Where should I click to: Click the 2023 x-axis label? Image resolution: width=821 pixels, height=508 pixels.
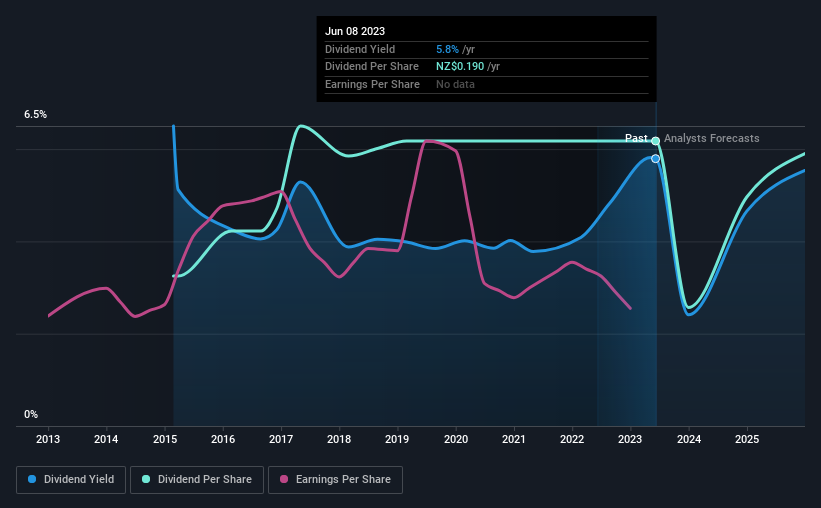(x=630, y=439)
